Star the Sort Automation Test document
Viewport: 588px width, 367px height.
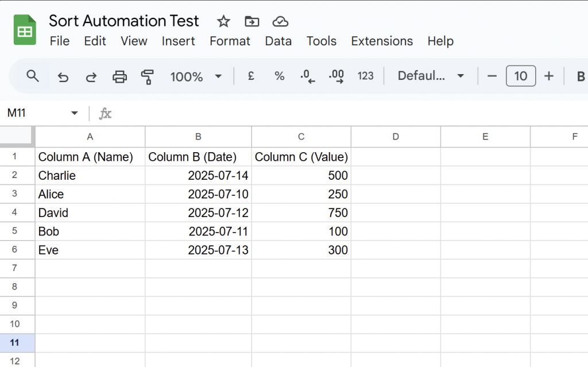click(223, 22)
